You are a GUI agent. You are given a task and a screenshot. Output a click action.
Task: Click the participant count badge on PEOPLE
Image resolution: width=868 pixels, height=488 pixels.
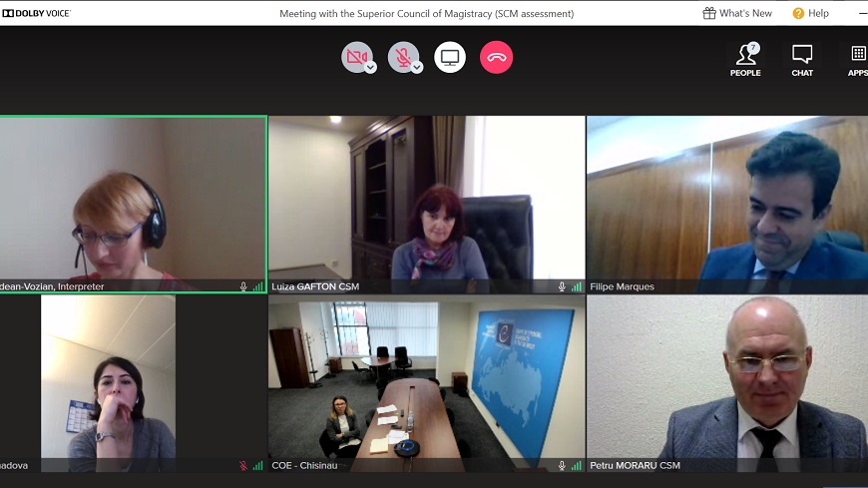point(753,48)
